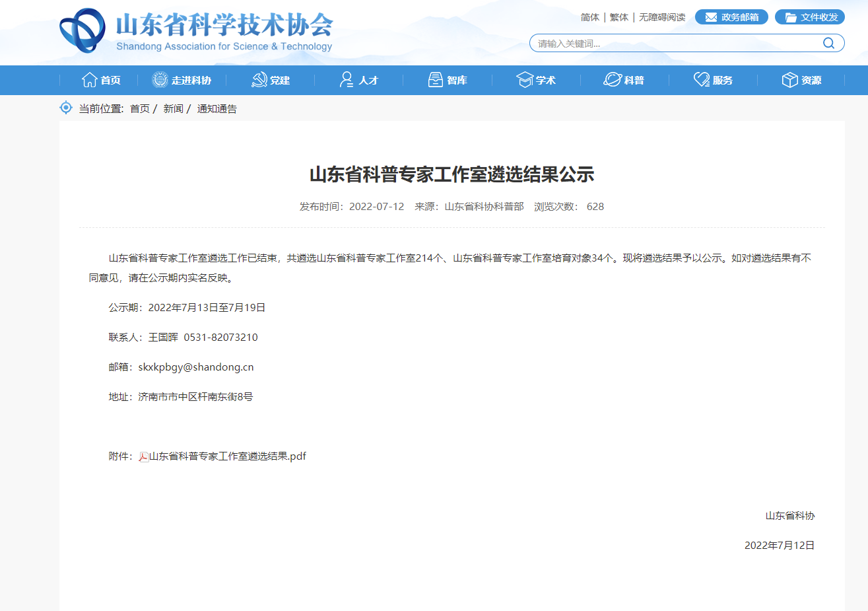Click the 科普 planet icon
This screenshot has height=611, width=868.
pos(613,80)
